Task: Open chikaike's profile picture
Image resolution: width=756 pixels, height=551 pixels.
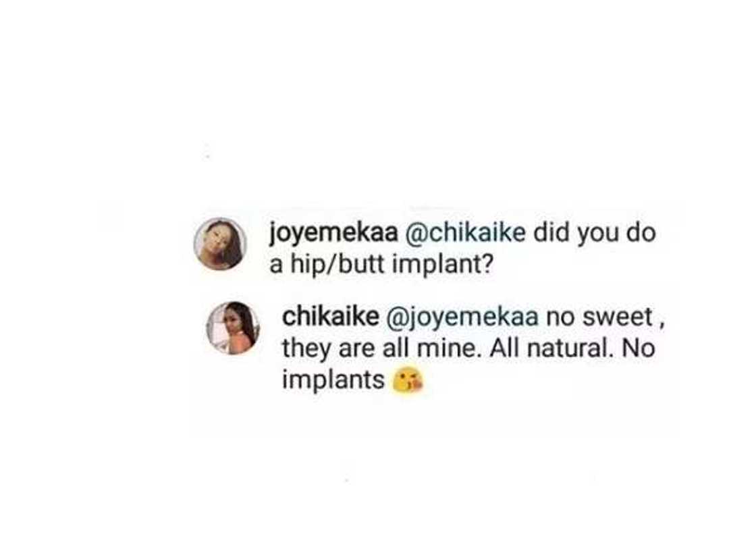Action: click(x=232, y=328)
